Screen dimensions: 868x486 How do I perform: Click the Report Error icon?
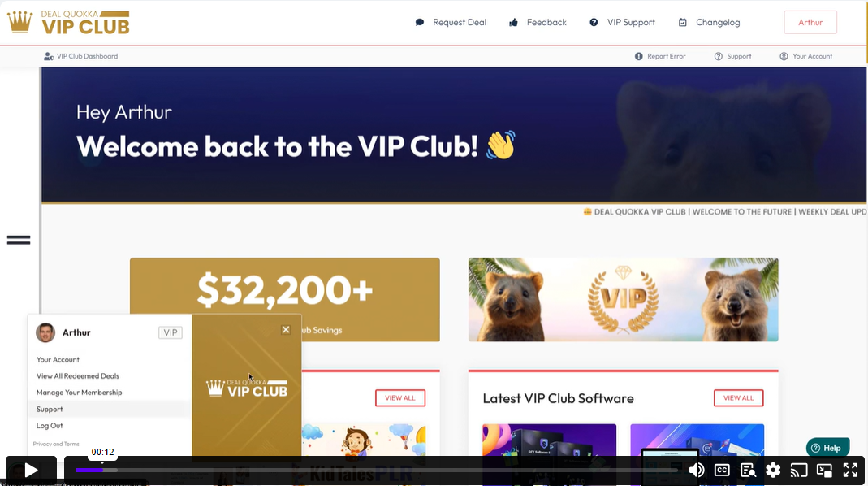(639, 56)
